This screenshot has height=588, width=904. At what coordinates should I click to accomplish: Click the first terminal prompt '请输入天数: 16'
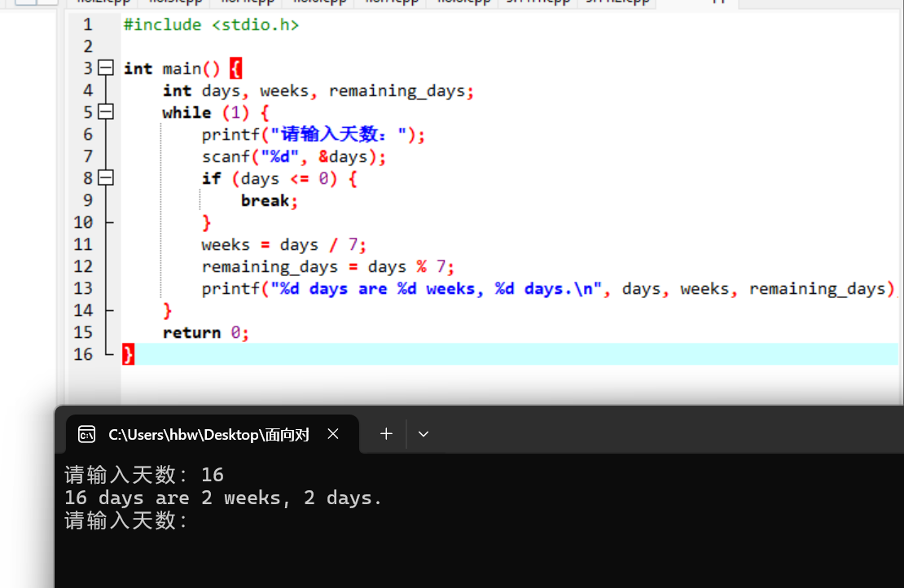[144, 475]
